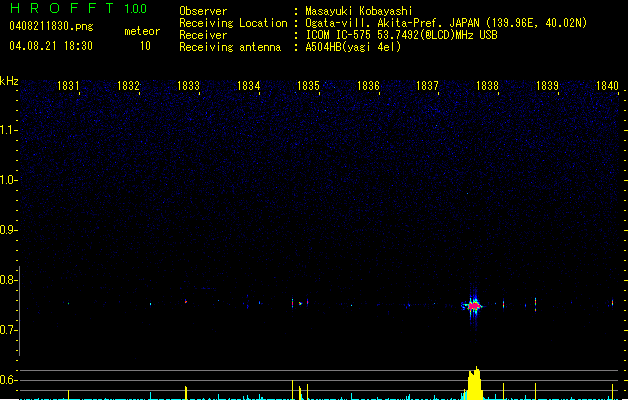The width and height of the screenshot is (629, 400).
Task: Click the 0.9 frequency axis label
Action: (x=9, y=231)
